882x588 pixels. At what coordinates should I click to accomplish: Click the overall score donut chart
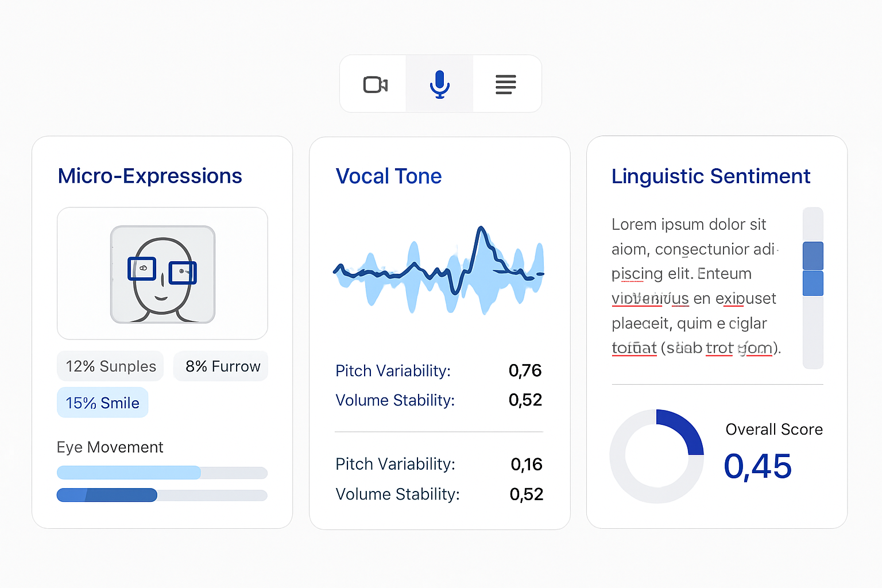pyautogui.click(x=657, y=457)
